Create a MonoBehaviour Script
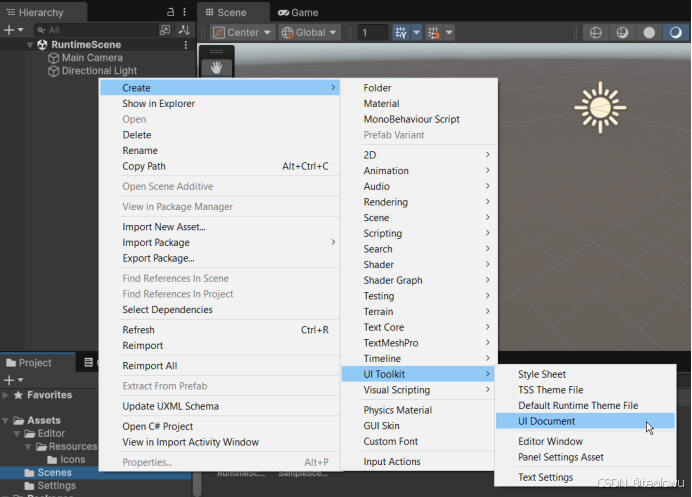692x497 pixels. click(418, 119)
